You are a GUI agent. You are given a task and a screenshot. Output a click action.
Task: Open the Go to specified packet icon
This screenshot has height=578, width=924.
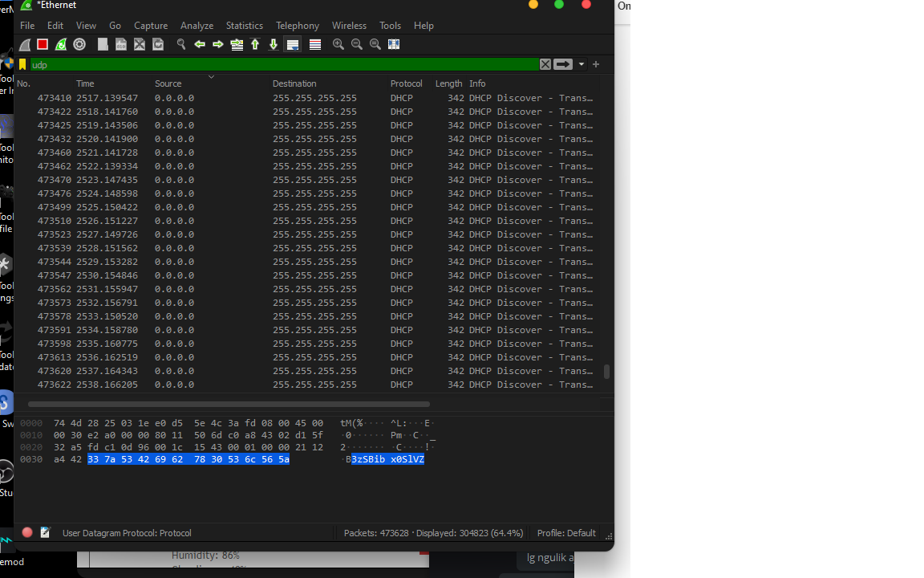[237, 44]
